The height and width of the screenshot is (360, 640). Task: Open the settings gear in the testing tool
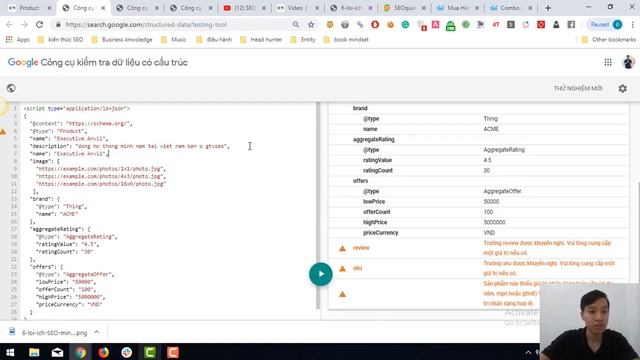pyautogui.click(x=622, y=88)
